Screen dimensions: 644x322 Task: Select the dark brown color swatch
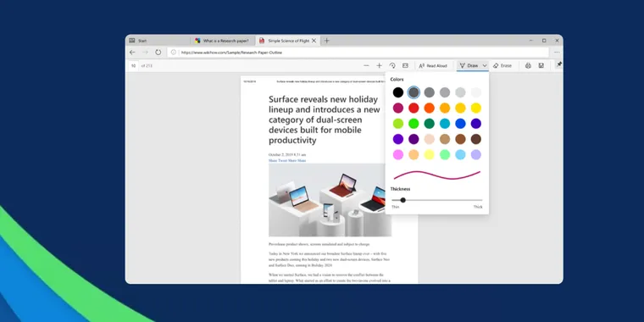[x=476, y=139]
